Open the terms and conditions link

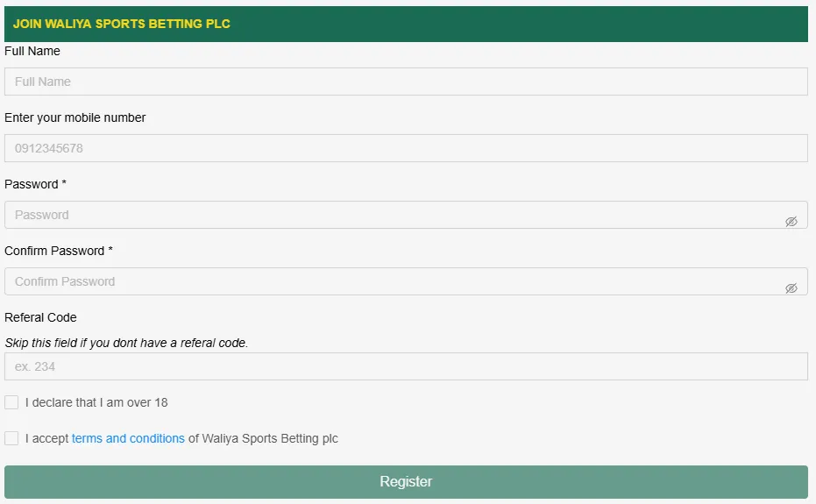tap(128, 438)
